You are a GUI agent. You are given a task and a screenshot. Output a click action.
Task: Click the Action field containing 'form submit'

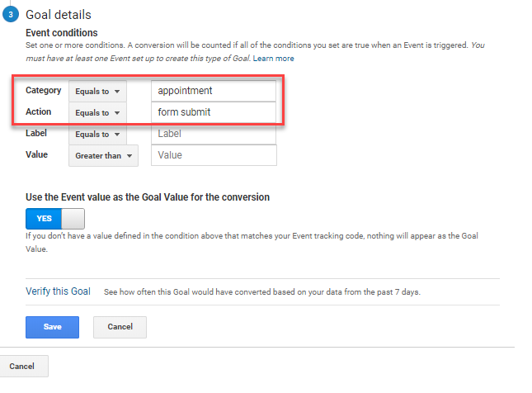pyautogui.click(x=214, y=112)
